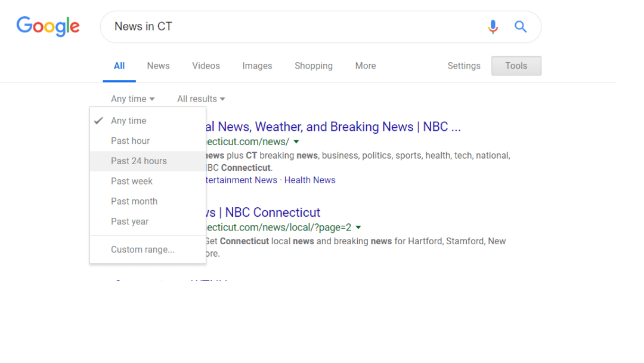The image size is (644, 363).
Task: Choose Past week in the time filter
Action: point(132,181)
